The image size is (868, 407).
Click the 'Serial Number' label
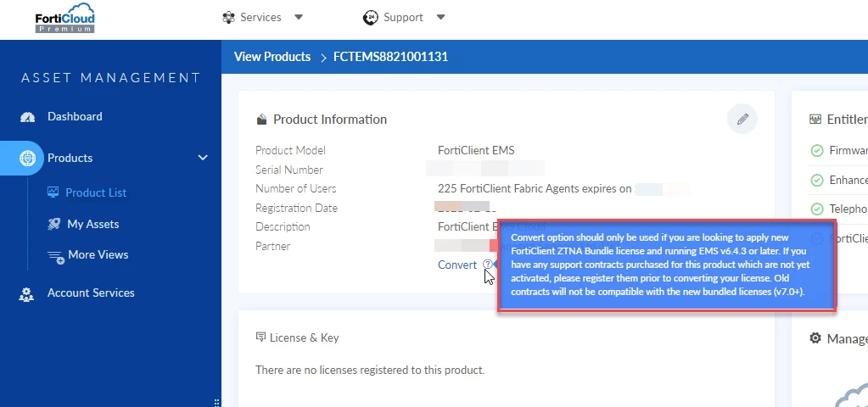tap(289, 170)
